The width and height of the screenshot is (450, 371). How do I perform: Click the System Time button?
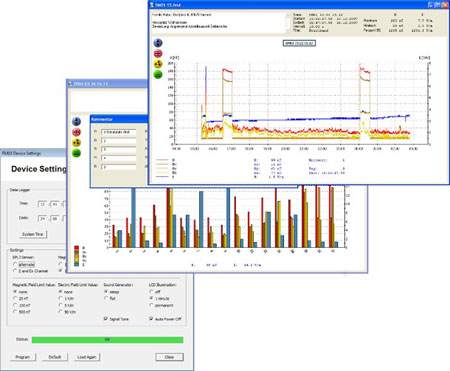[x=33, y=234]
